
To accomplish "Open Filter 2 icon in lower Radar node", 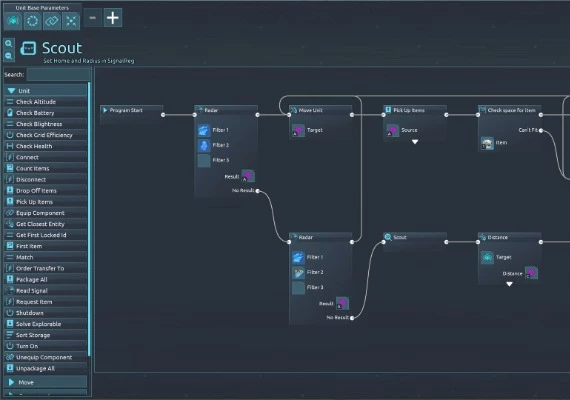I will pos(298,272).
